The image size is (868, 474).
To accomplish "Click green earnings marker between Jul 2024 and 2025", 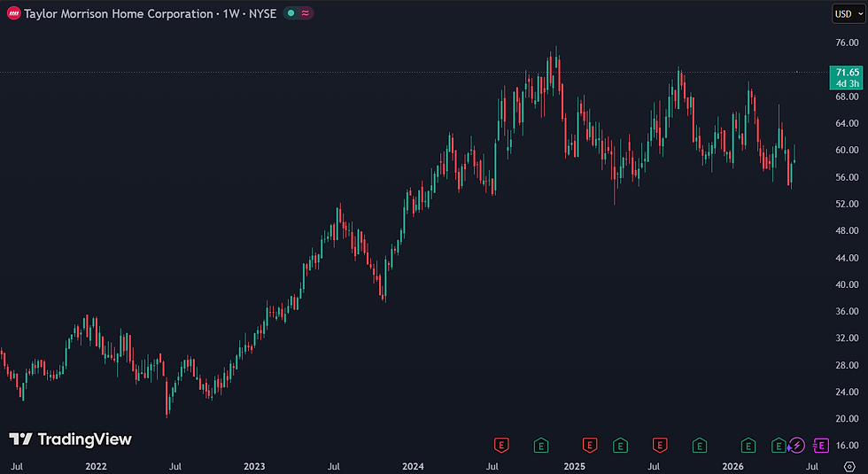I will click(x=541, y=445).
